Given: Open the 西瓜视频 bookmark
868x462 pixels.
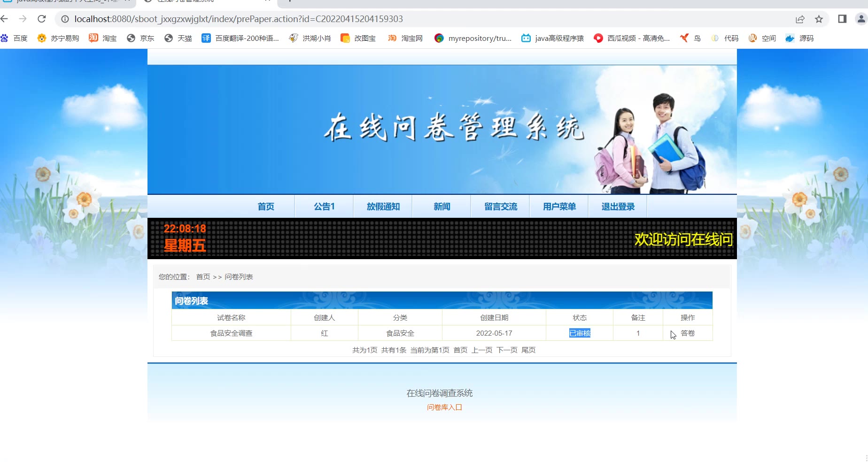Looking at the screenshot, I should pyautogui.click(x=632, y=38).
